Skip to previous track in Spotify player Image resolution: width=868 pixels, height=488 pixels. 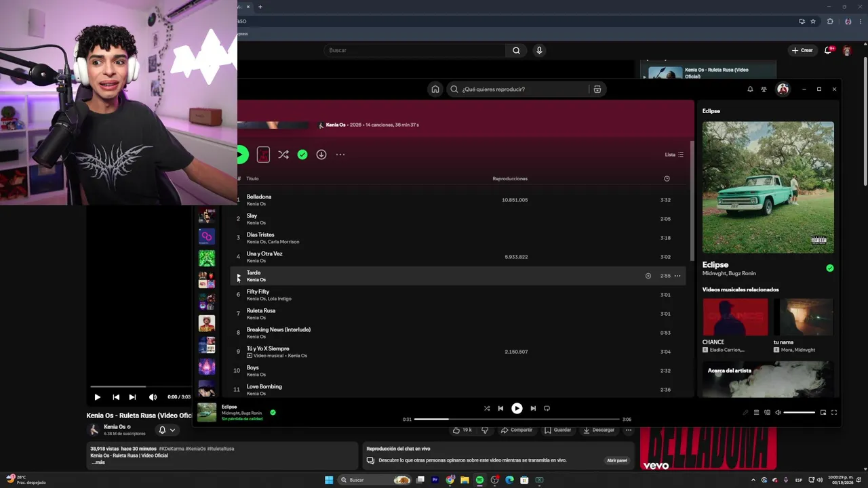(500, 408)
